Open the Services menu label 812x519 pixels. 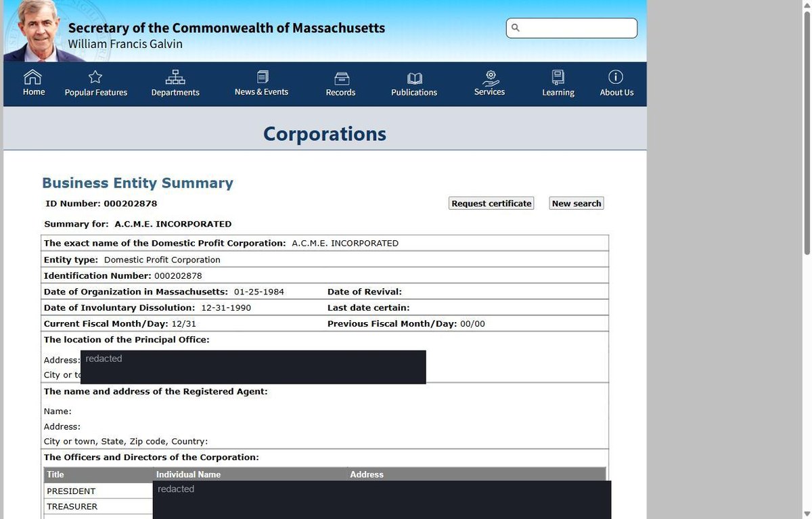(489, 92)
